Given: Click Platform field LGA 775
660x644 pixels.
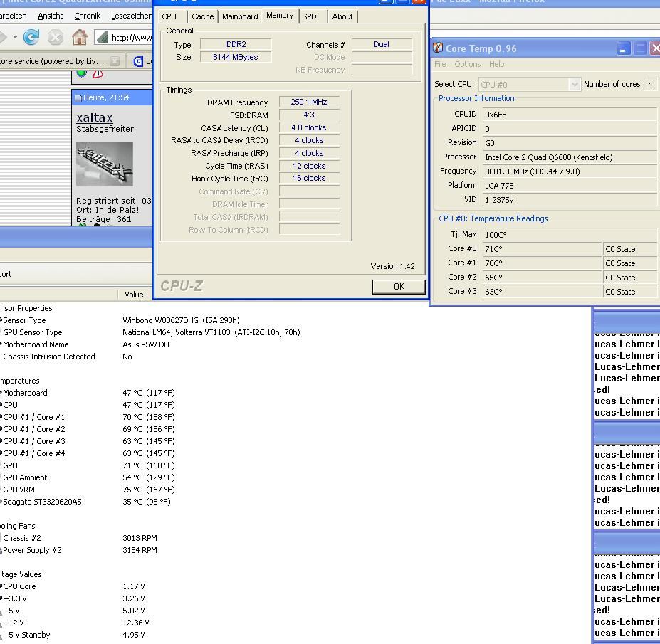Looking at the screenshot, I should pyautogui.click(x=571, y=186).
